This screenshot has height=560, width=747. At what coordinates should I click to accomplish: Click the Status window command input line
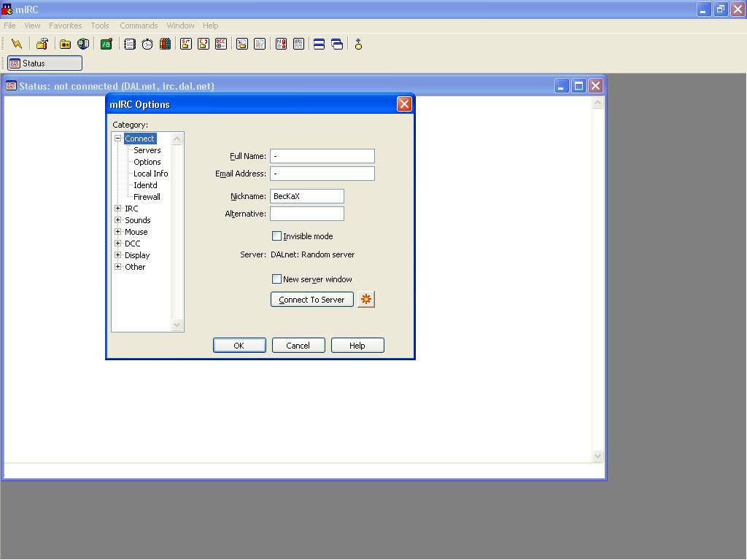coord(304,470)
